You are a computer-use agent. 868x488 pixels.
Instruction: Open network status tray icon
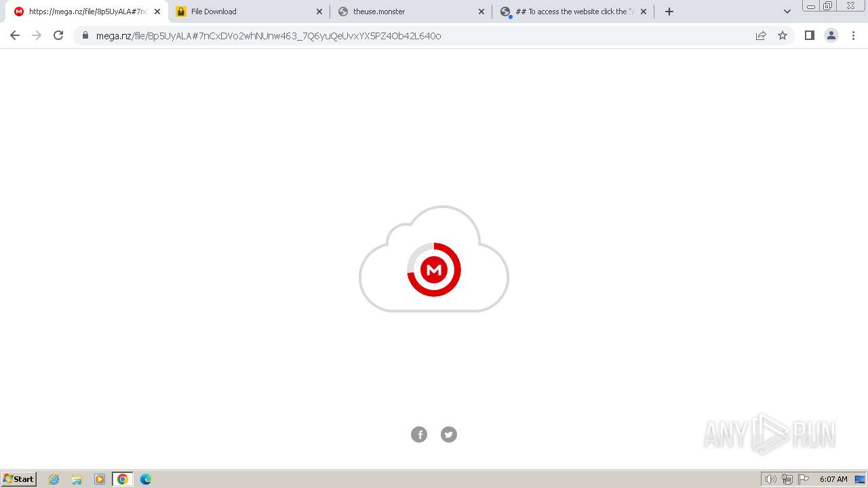tap(787, 479)
